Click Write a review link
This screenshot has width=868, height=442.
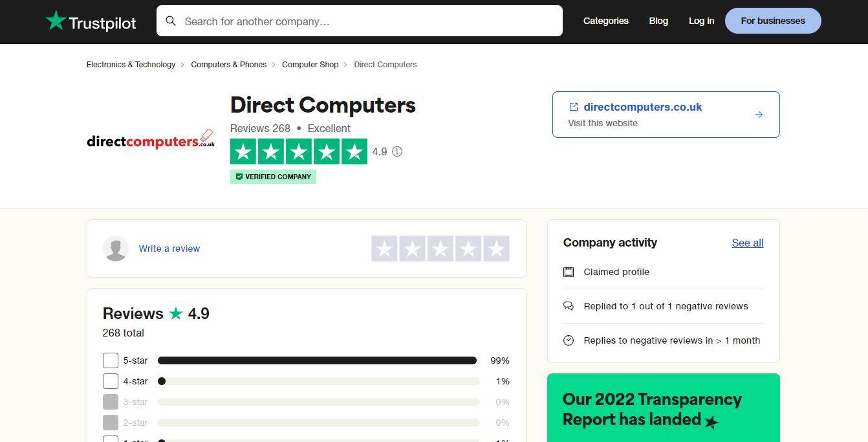(x=169, y=249)
